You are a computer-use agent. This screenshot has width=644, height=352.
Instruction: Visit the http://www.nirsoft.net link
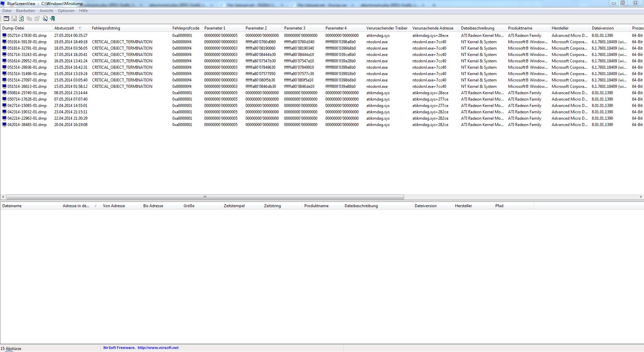click(x=158, y=348)
